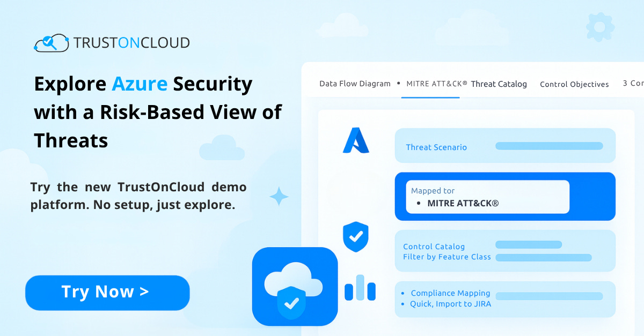Click the gear icon in corner

(600, 27)
